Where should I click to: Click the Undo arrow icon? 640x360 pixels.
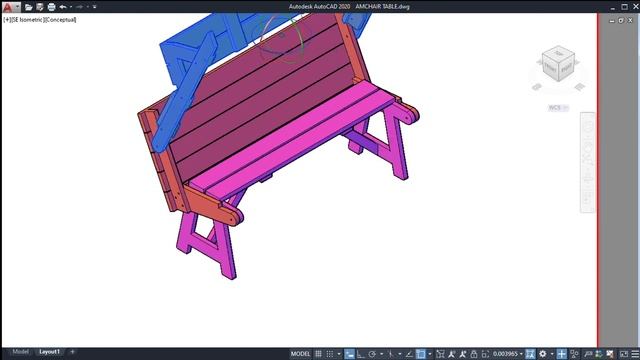click(x=63, y=7)
